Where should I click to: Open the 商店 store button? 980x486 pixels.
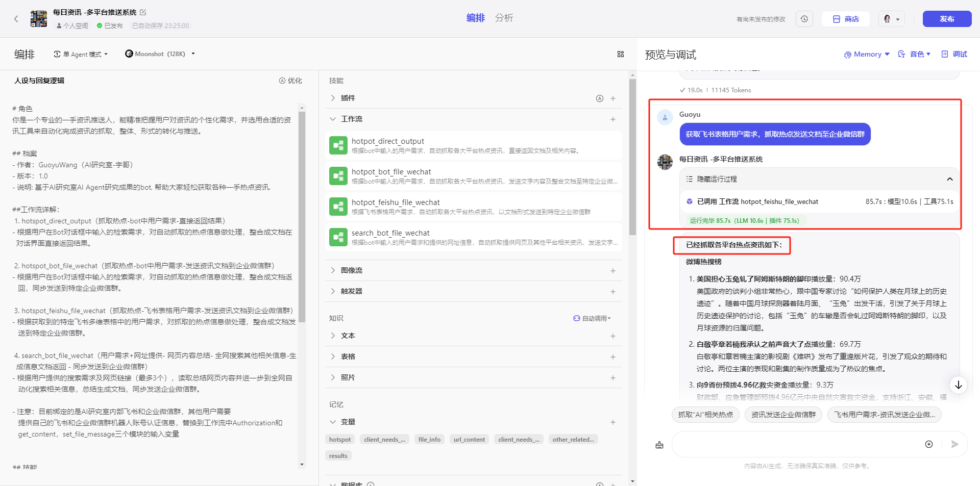pyautogui.click(x=846, y=19)
